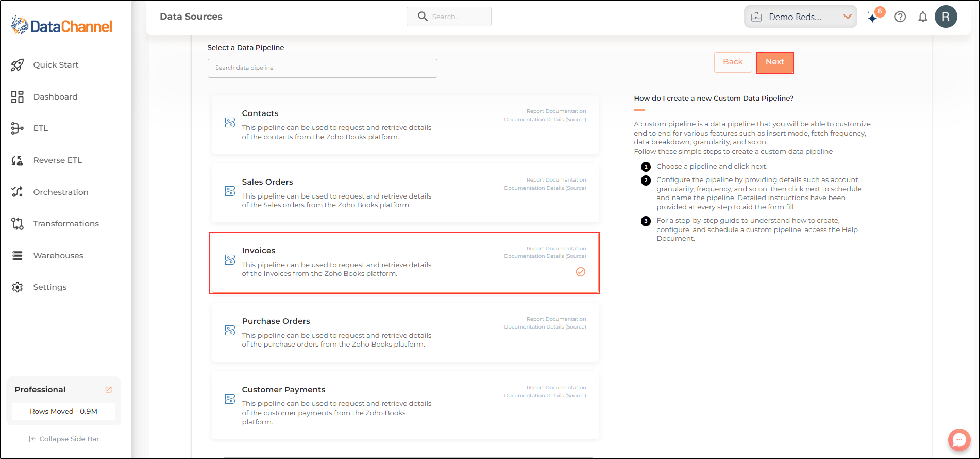Viewport: 980px width, 459px height.
Task: Click the Orchestration icon
Action: (18, 192)
